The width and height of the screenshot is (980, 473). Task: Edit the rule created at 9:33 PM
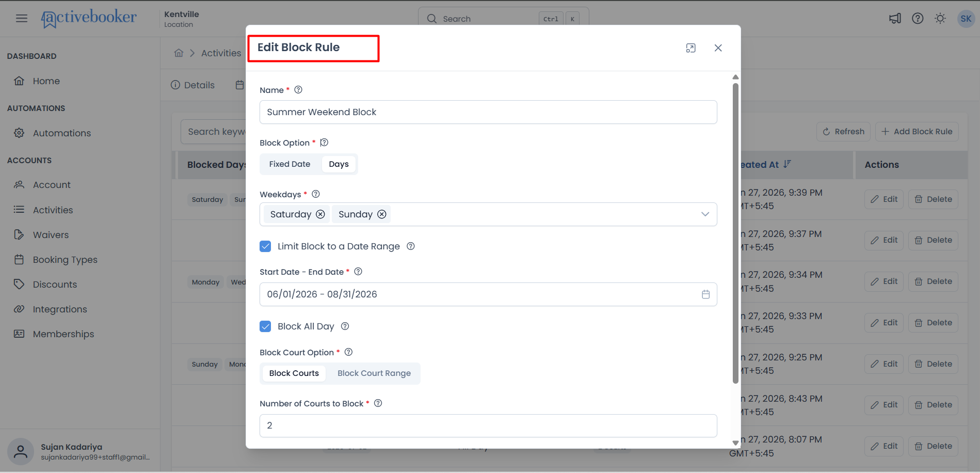884,323
